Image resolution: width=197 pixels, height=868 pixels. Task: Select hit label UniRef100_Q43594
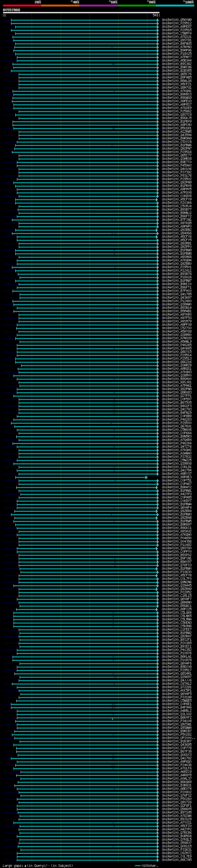[x=177, y=135]
